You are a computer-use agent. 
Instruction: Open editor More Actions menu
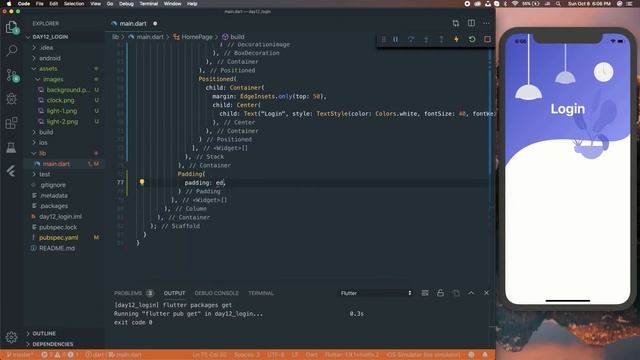tap(486, 23)
